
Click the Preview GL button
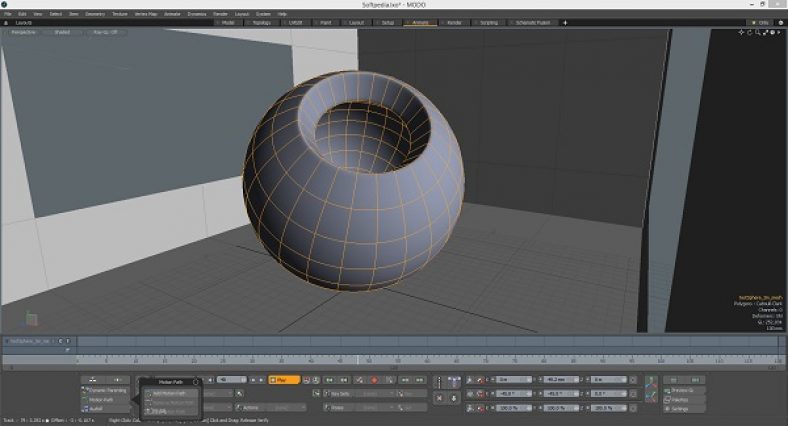tap(682, 390)
